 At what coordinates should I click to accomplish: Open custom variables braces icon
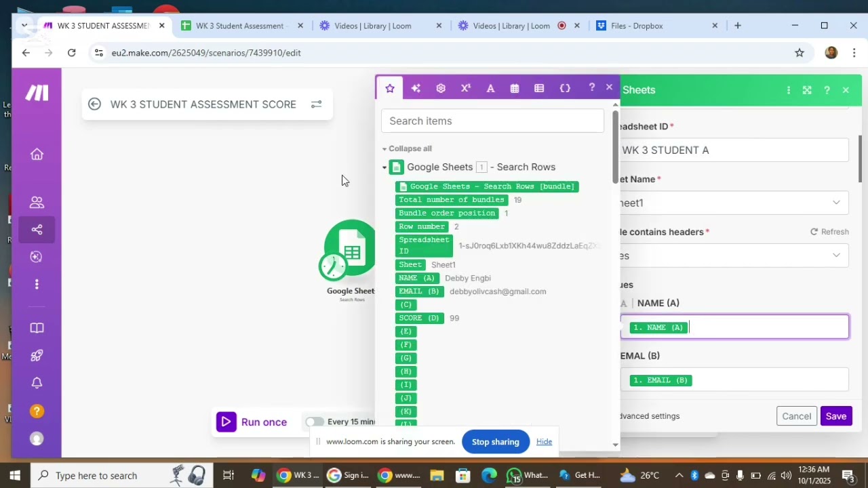[x=565, y=88]
